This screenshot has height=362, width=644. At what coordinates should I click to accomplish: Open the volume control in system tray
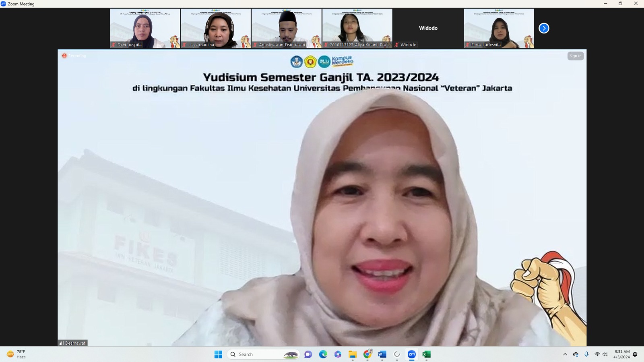pyautogui.click(x=605, y=354)
